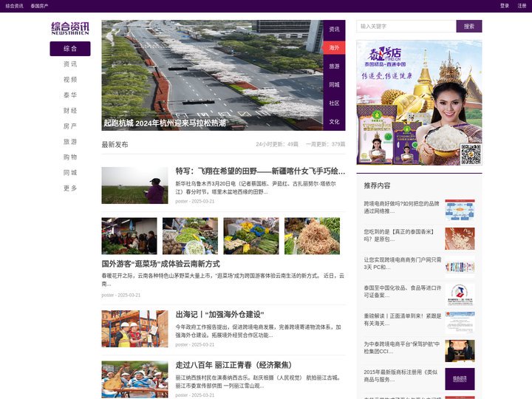Select 综合 in the left sidebar
The height and width of the screenshot is (399, 532).
70,49
